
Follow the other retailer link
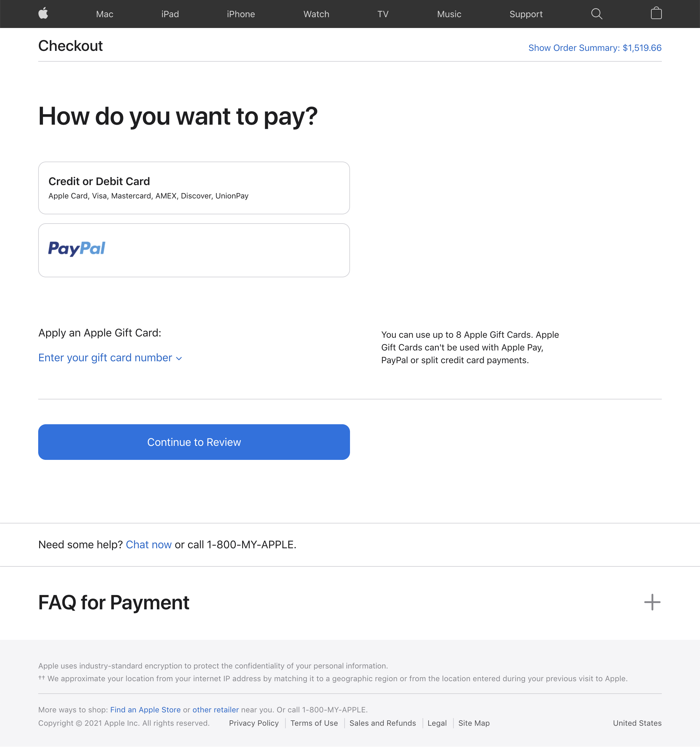pos(216,710)
